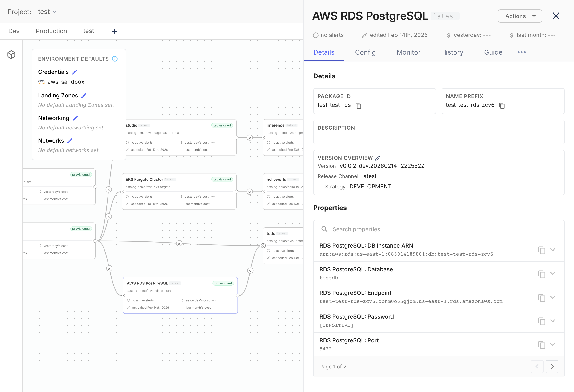Go to next properties page
574x392 pixels.
(x=552, y=367)
